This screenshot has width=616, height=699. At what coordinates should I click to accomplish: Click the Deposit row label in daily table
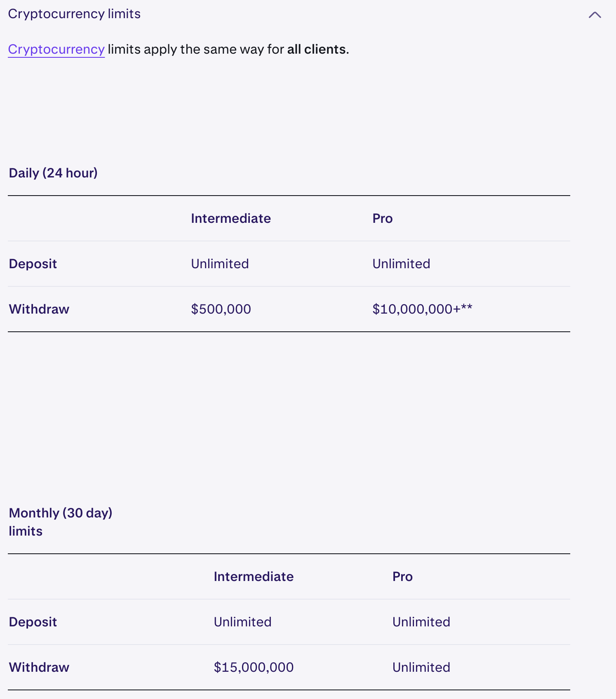pyautogui.click(x=33, y=264)
